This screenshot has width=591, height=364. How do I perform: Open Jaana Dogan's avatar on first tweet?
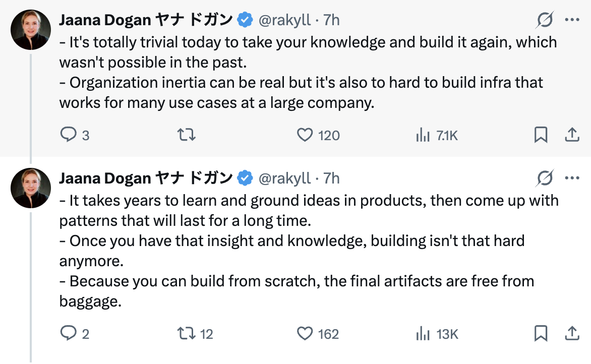click(31, 29)
